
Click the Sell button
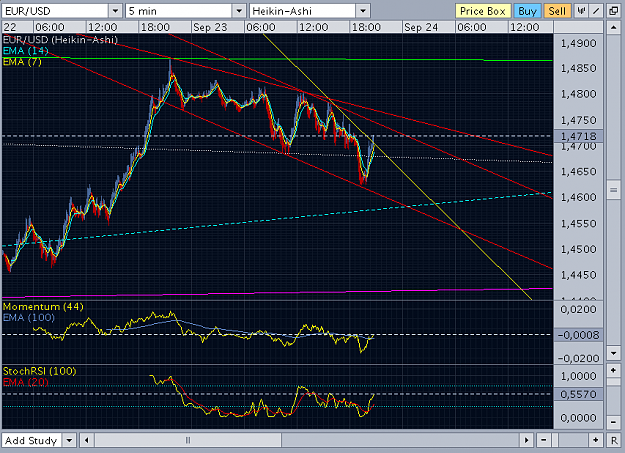click(557, 11)
